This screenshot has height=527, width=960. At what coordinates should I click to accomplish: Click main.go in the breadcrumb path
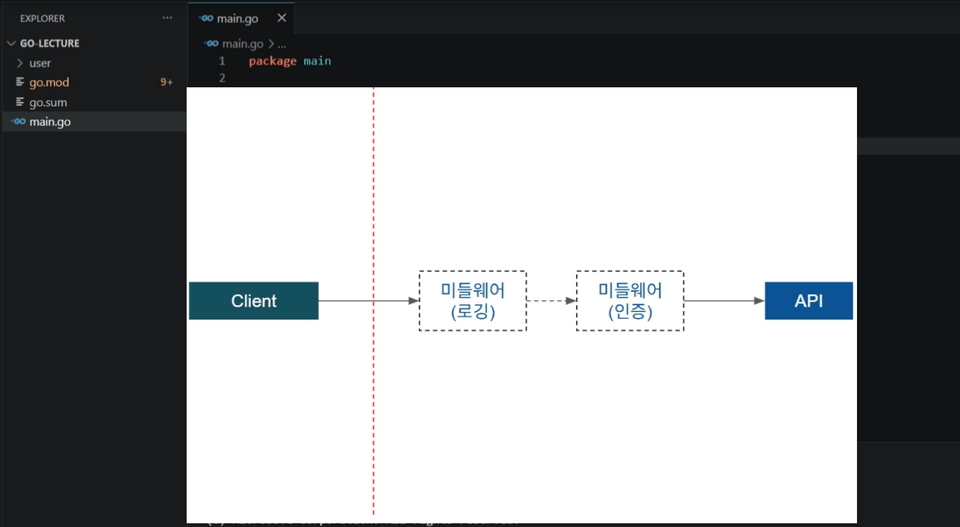point(242,44)
